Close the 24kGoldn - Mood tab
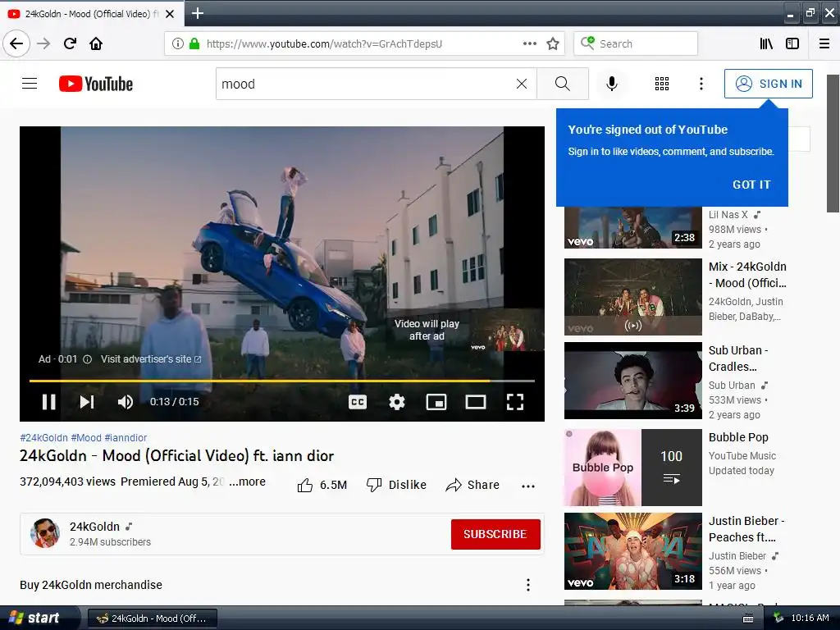This screenshot has height=630, width=840. pyautogui.click(x=170, y=14)
